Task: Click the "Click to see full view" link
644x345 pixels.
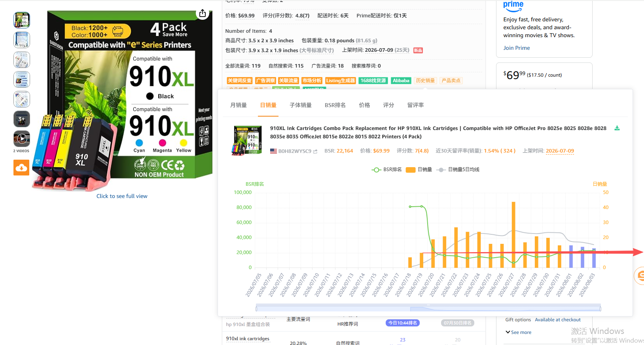Action: 122,196
